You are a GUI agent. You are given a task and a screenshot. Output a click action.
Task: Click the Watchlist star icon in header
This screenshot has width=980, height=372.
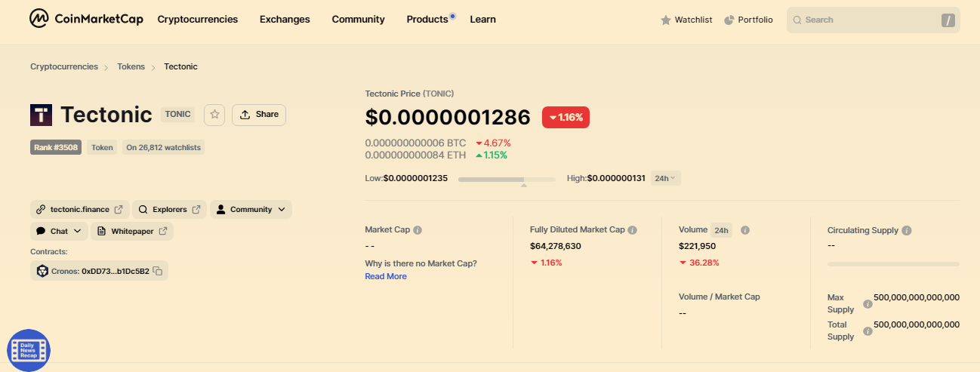click(x=666, y=20)
